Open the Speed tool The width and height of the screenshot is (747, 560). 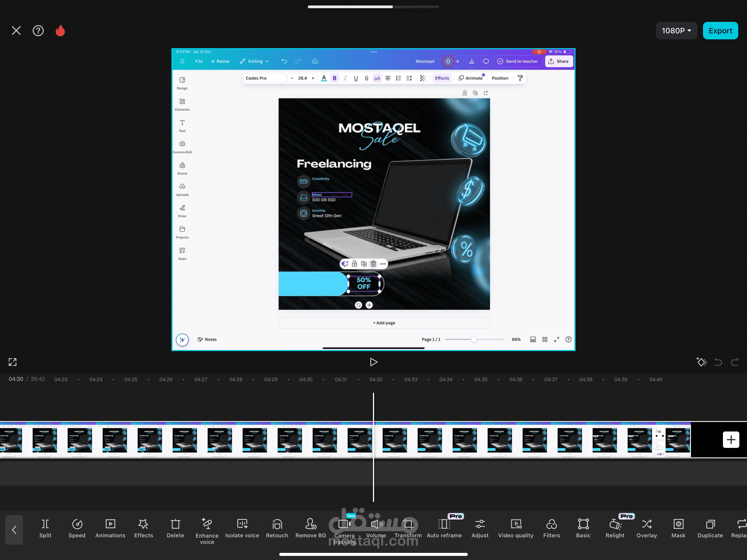point(77,528)
